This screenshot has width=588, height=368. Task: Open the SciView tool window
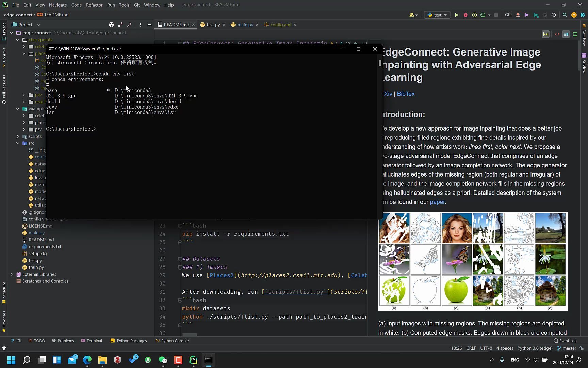[x=584, y=63]
